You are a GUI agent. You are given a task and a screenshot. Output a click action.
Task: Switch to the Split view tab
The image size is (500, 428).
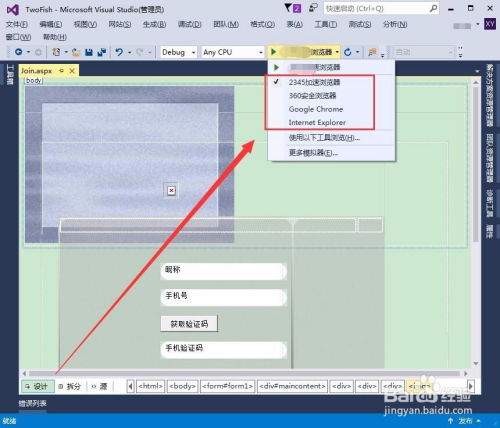(70, 386)
